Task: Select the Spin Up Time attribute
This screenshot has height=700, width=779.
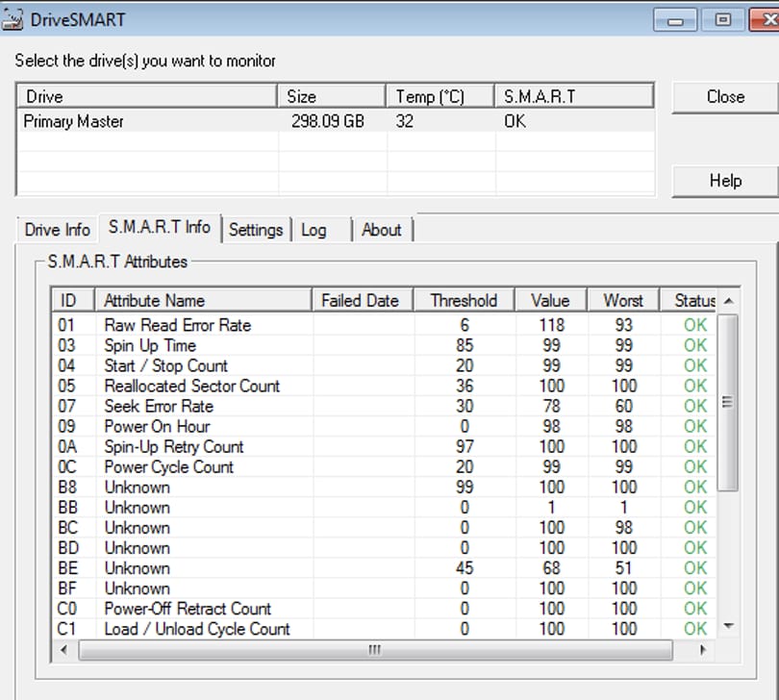Action: coord(384,345)
